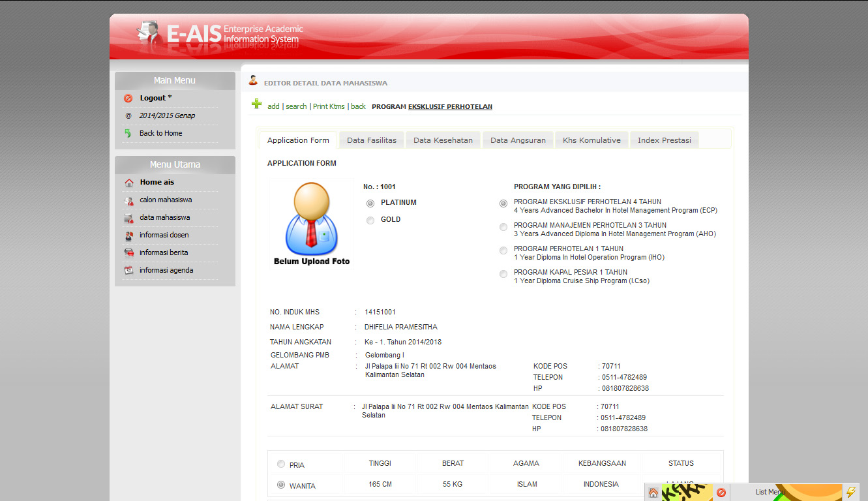Click the red Logout icon in Main Menu
The height and width of the screenshot is (501, 868).
pos(128,99)
